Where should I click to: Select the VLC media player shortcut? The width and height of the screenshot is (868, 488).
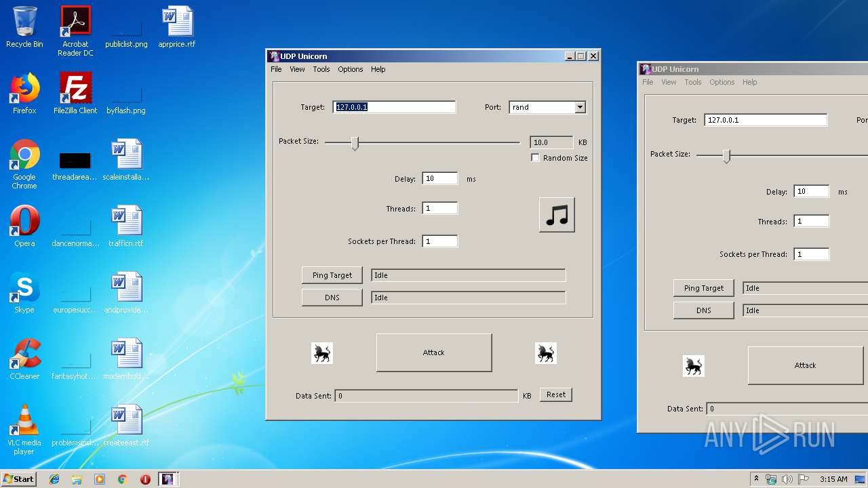click(x=24, y=430)
